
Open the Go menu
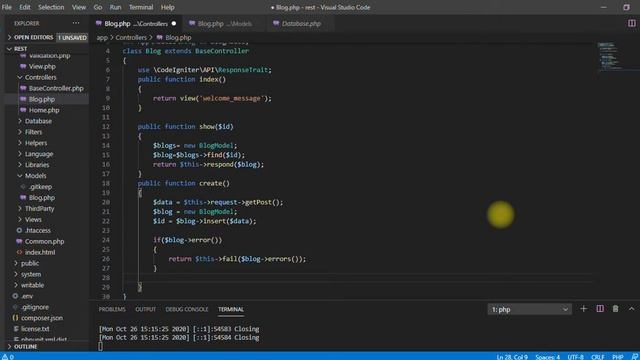click(98, 7)
